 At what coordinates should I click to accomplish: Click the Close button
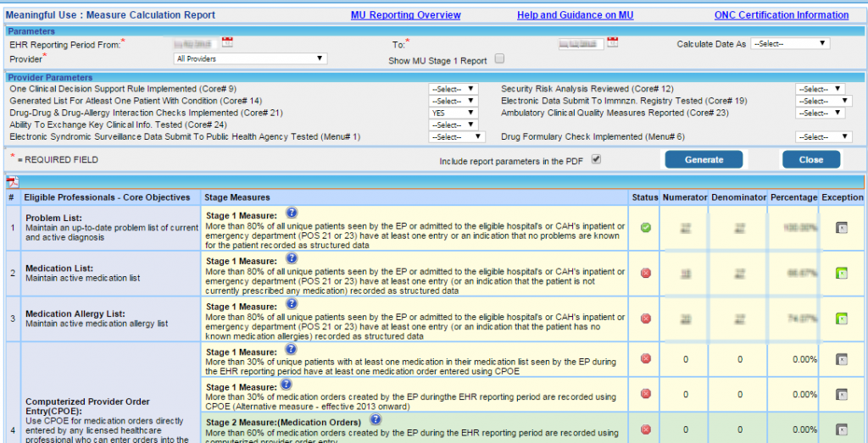click(810, 159)
